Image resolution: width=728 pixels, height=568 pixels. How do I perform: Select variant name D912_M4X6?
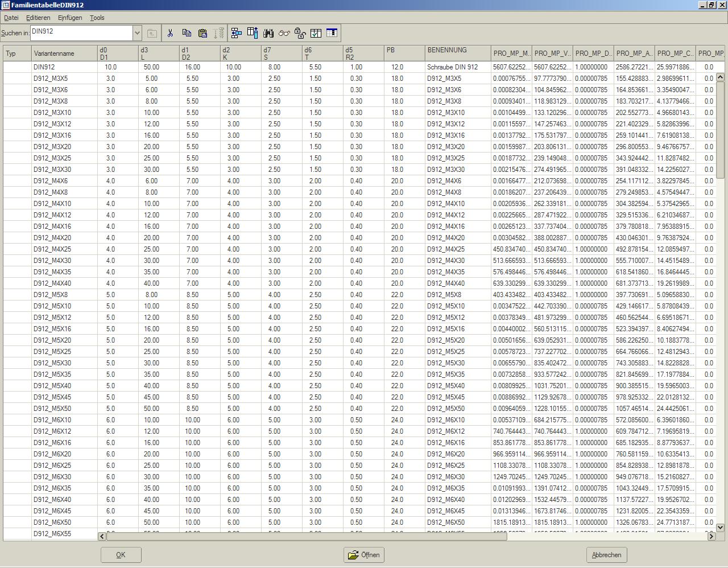(51, 181)
